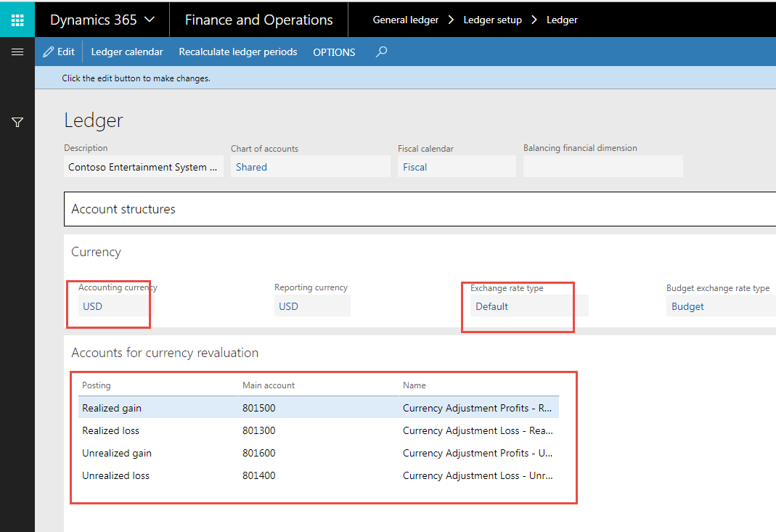
Task: Select the Realized loss row
Action: tap(111, 430)
